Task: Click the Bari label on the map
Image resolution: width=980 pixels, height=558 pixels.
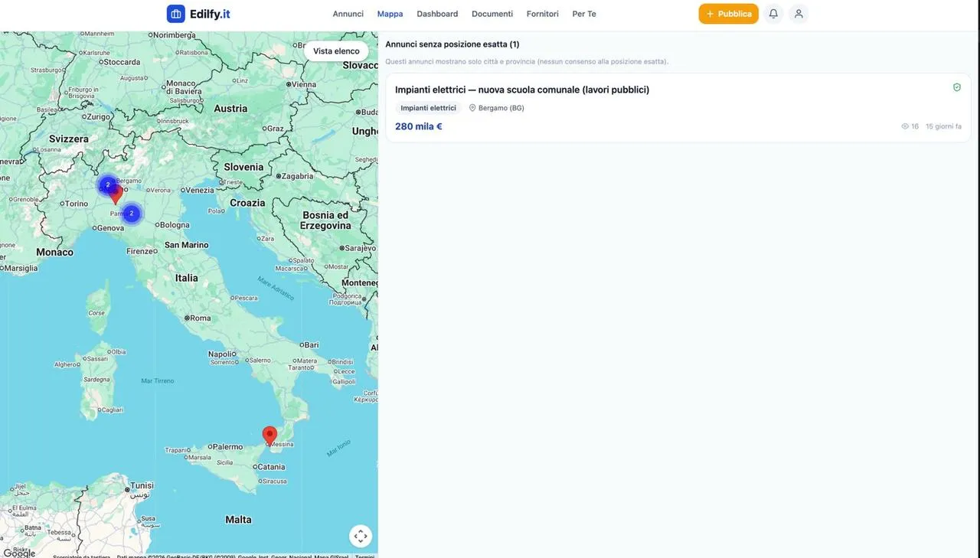Action: 311,345
